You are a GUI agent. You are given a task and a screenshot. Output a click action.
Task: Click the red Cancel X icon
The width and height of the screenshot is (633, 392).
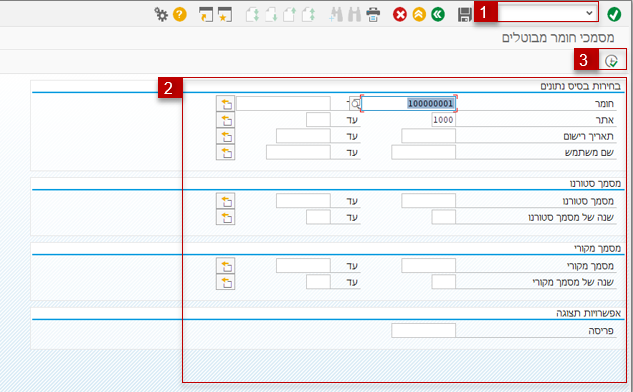click(x=400, y=15)
